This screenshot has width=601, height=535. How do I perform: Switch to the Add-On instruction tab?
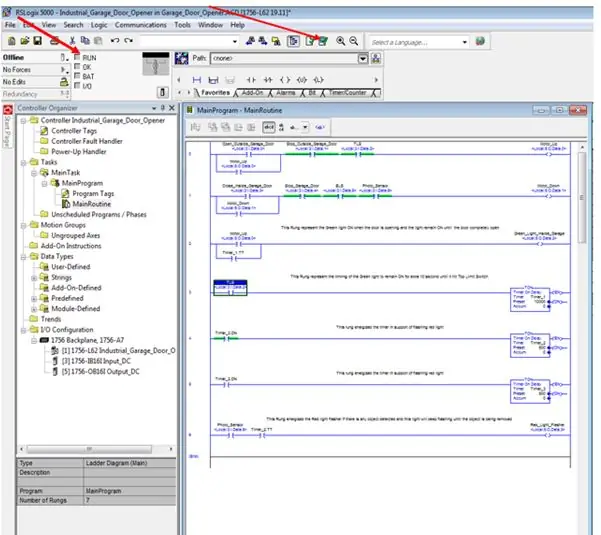[x=252, y=93]
